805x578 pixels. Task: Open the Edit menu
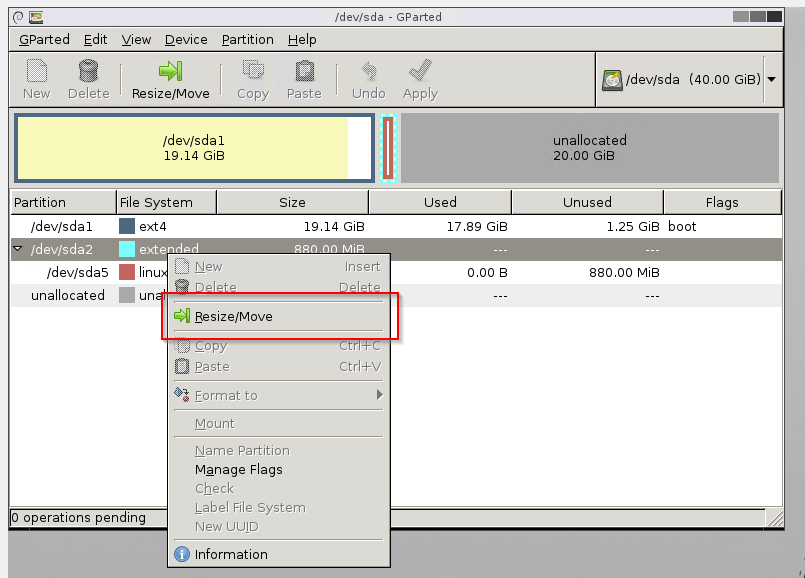(x=95, y=40)
